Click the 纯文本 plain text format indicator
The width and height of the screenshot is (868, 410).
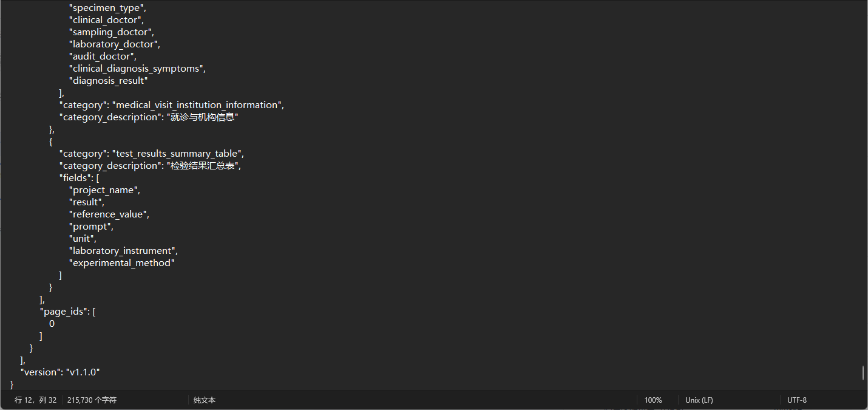(205, 400)
